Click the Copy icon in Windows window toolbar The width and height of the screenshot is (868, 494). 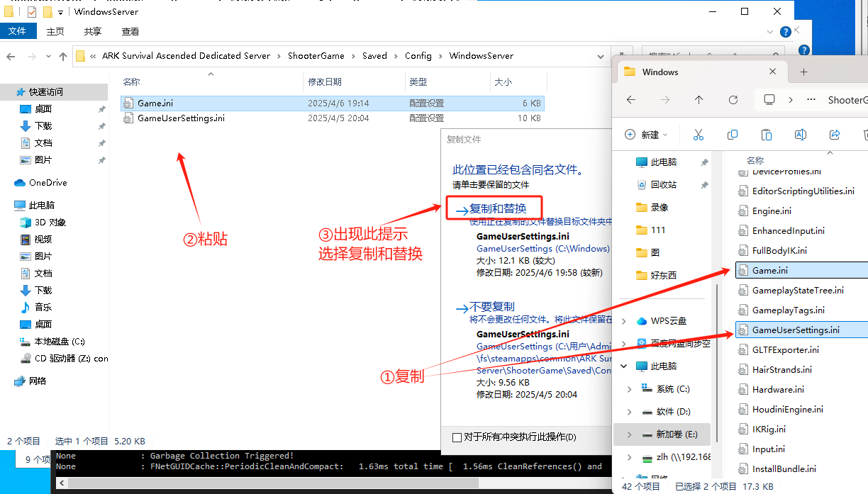tap(733, 135)
